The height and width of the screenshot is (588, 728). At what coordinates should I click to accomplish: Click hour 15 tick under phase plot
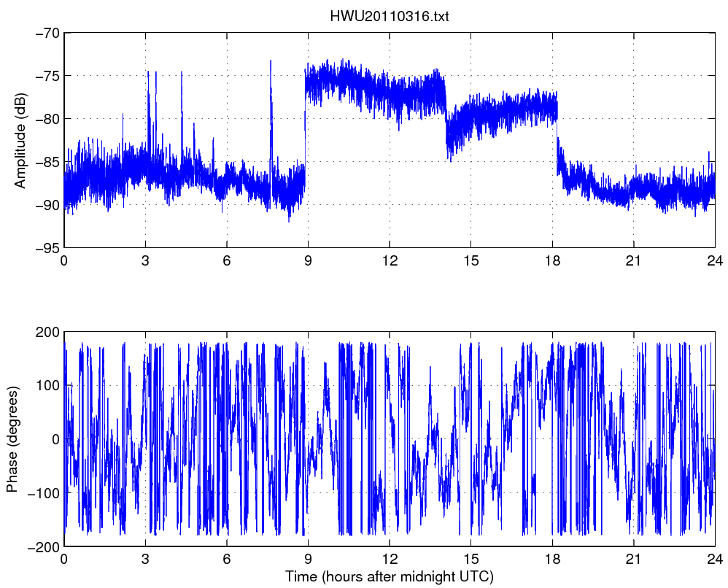click(471, 559)
